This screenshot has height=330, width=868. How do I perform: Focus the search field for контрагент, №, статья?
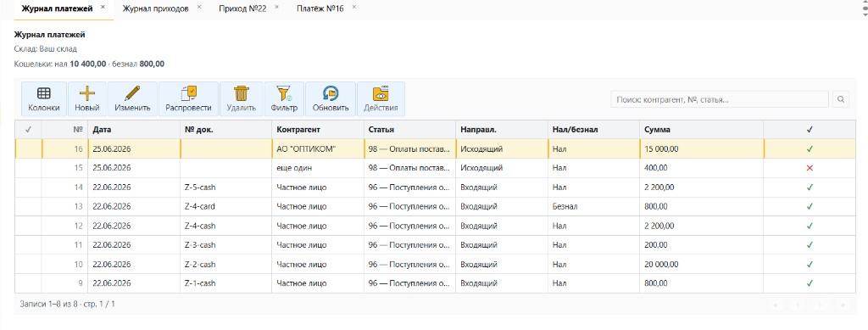pos(719,99)
